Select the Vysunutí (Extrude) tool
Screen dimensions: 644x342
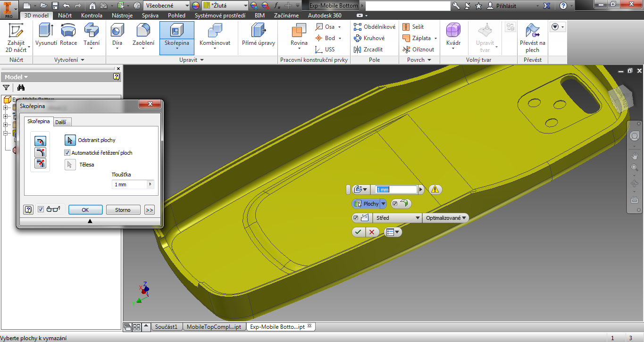46,35
